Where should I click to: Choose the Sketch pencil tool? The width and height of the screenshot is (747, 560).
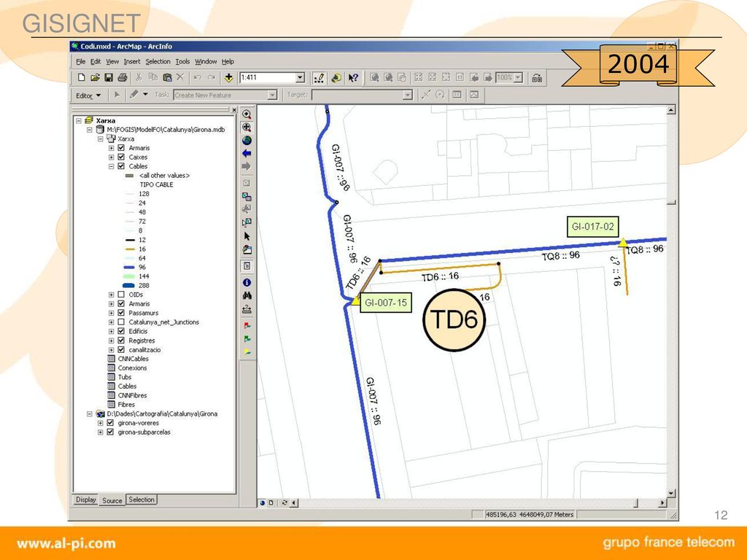point(134,95)
